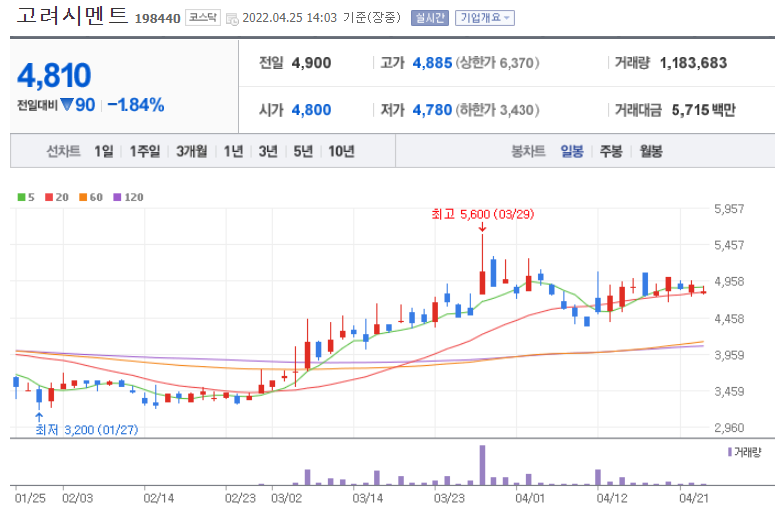Click the 하한가 3,430 text
The height and width of the screenshot is (508, 775).
tap(497, 110)
